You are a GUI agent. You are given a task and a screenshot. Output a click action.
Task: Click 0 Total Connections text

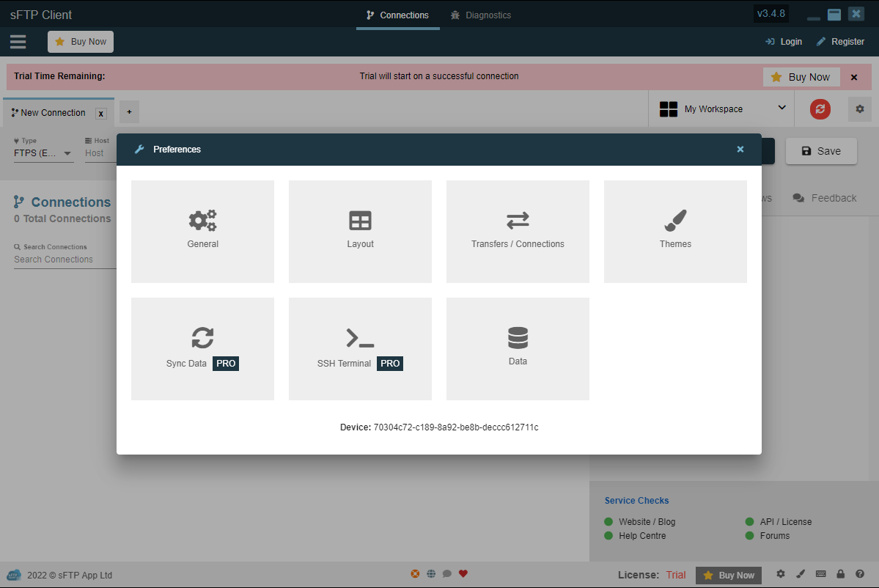tap(62, 218)
